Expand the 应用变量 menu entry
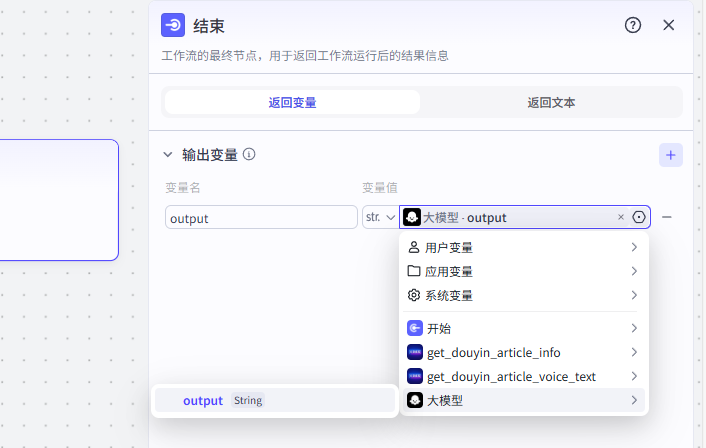Image resolution: width=706 pixels, height=448 pixels. pos(524,271)
